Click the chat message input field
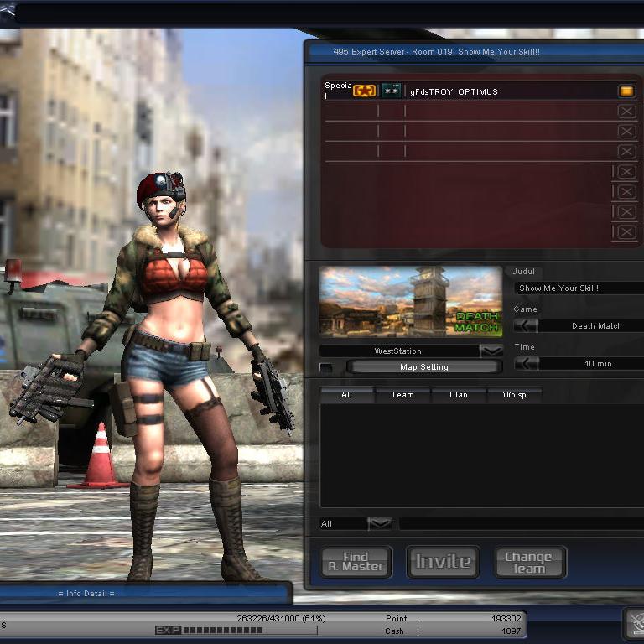The height and width of the screenshot is (644, 644). (522, 523)
